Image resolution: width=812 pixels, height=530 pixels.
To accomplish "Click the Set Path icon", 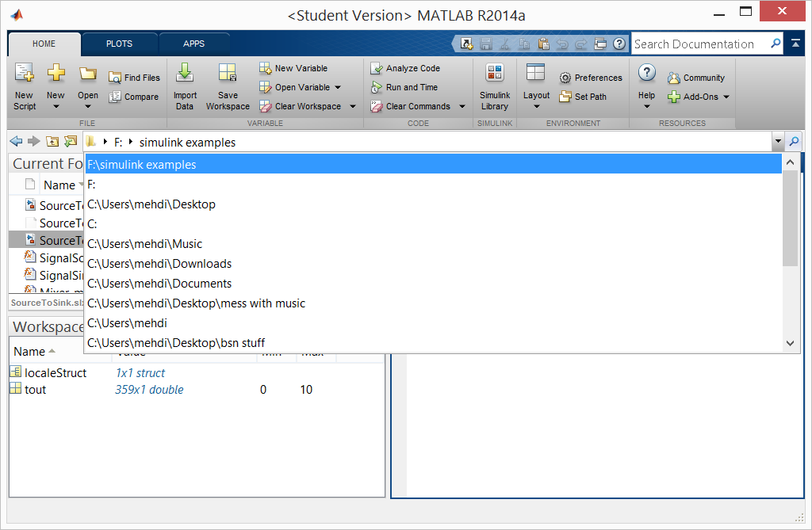I will pos(565,97).
